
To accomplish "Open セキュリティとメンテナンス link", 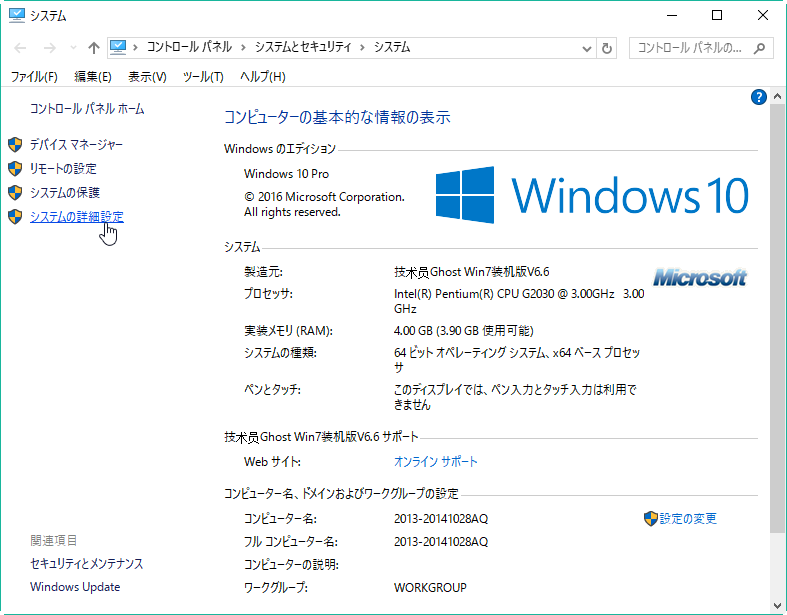I will [x=86, y=564].
